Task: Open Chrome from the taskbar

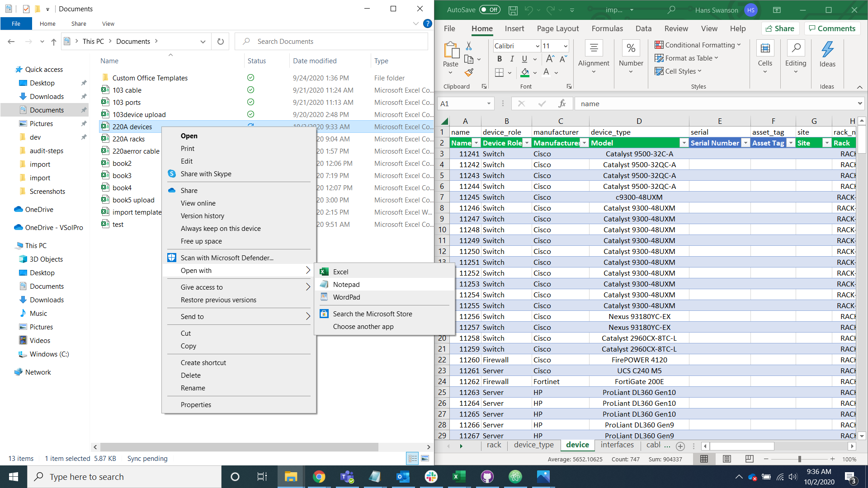Action: tap(319, 477)
